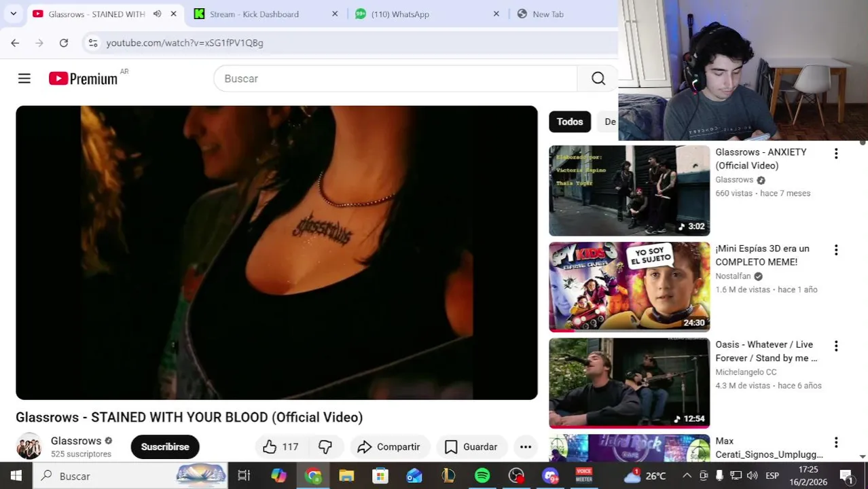Reload the current YouTube page
The height and width of the screenshot is (489, 868).
pyautogui.click(x=64, y=43)
